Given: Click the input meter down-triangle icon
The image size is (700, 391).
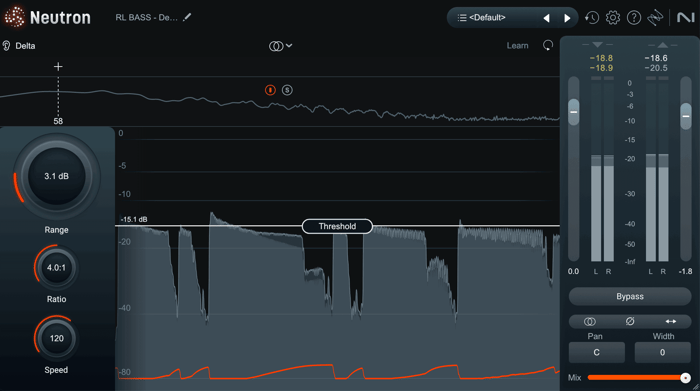Looking at the screenshot, I should point(597,45).
